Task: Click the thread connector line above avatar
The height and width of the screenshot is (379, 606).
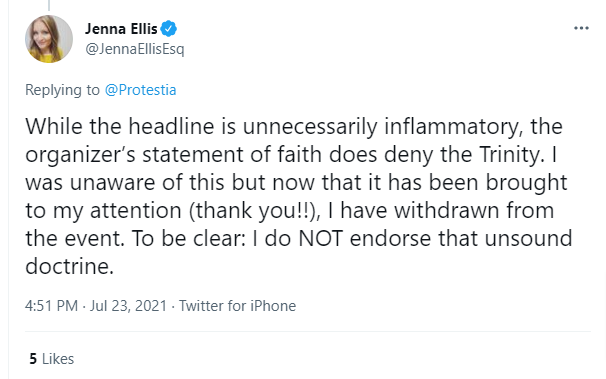Action: (x=49, y=5)
